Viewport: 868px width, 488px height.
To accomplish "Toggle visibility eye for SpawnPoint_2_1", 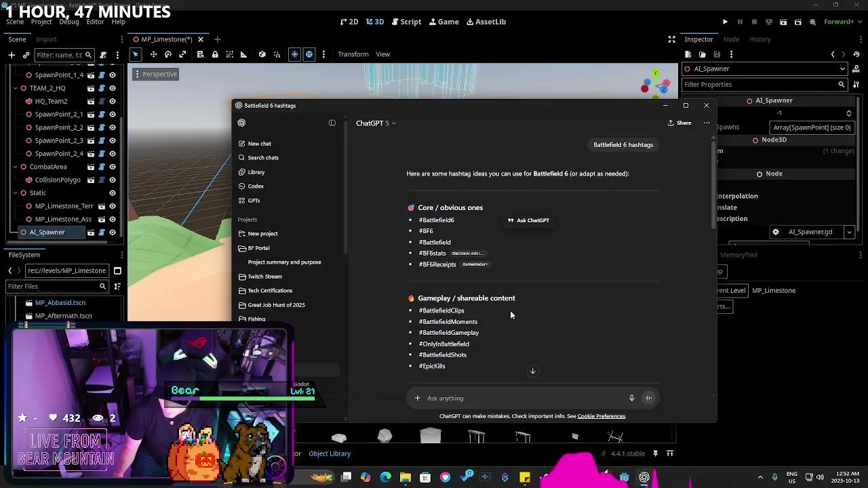I will coord(113,115).
